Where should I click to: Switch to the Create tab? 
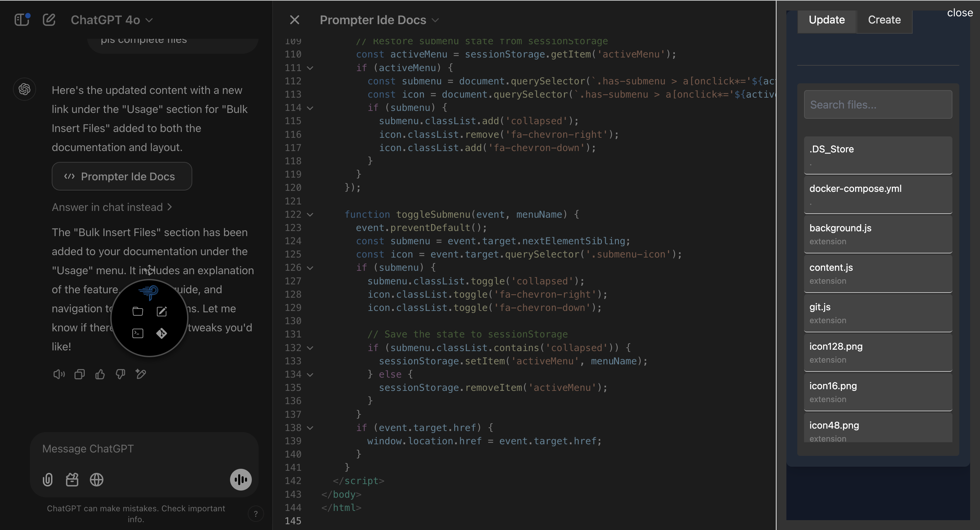(x=884, y=20)
